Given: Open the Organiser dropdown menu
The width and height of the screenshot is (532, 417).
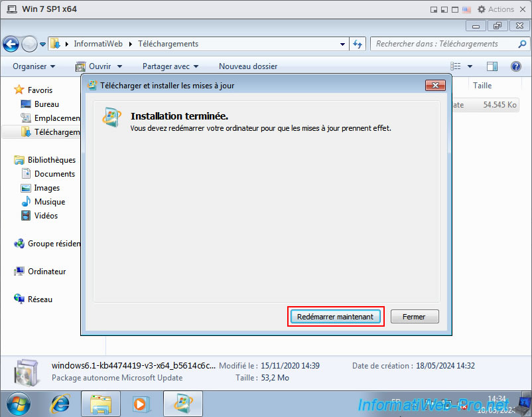Looking at the screenshot, I should click(34, 66).
